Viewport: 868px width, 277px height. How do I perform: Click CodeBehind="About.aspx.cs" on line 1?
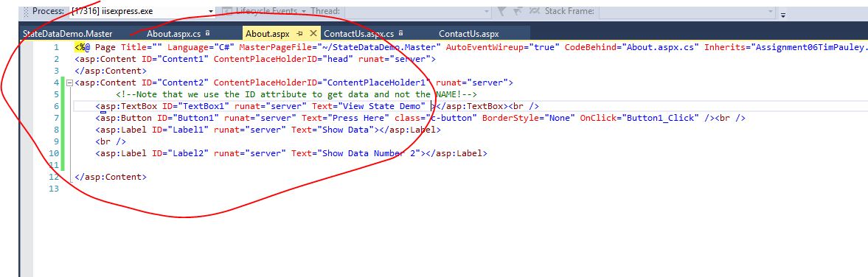(x=631, y=48)
